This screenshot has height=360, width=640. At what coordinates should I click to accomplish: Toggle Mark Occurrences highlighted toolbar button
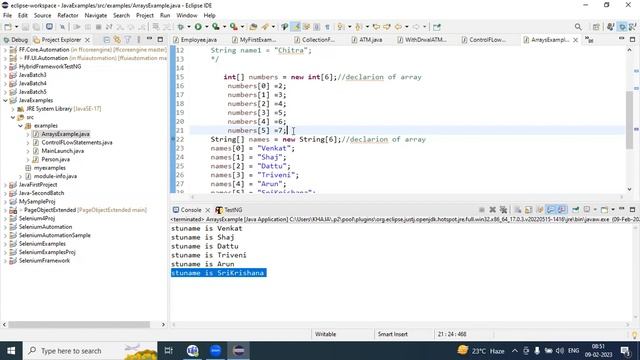click(x=296, y=27)
